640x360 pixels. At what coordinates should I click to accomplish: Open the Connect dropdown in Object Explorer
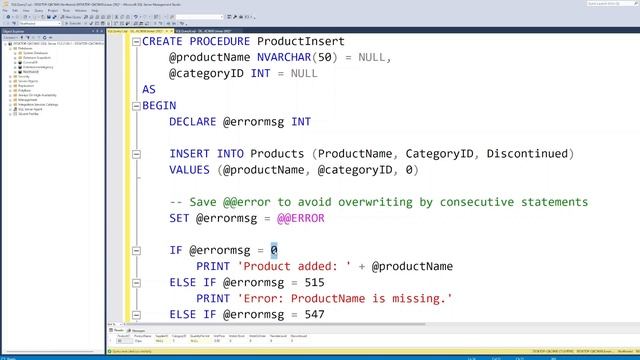(10, 38)
